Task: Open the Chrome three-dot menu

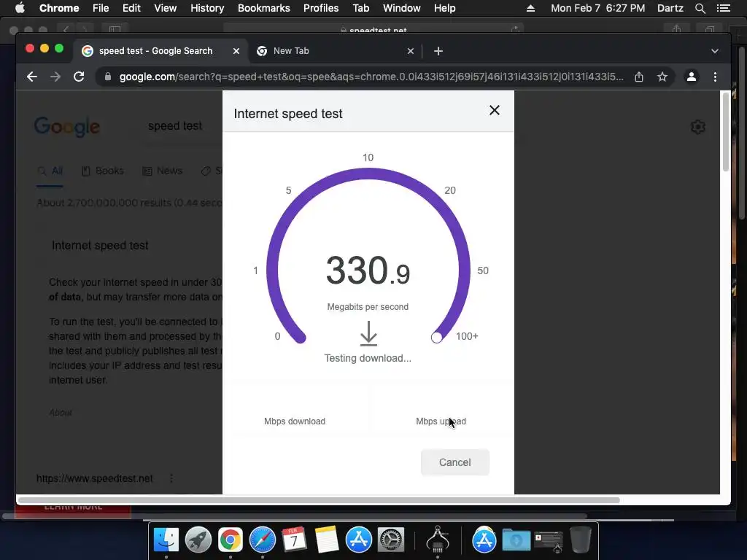Action: (715, 77)
